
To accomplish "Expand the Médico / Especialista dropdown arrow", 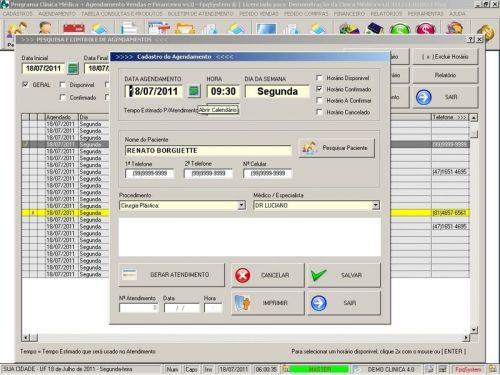I will [376, 205].
